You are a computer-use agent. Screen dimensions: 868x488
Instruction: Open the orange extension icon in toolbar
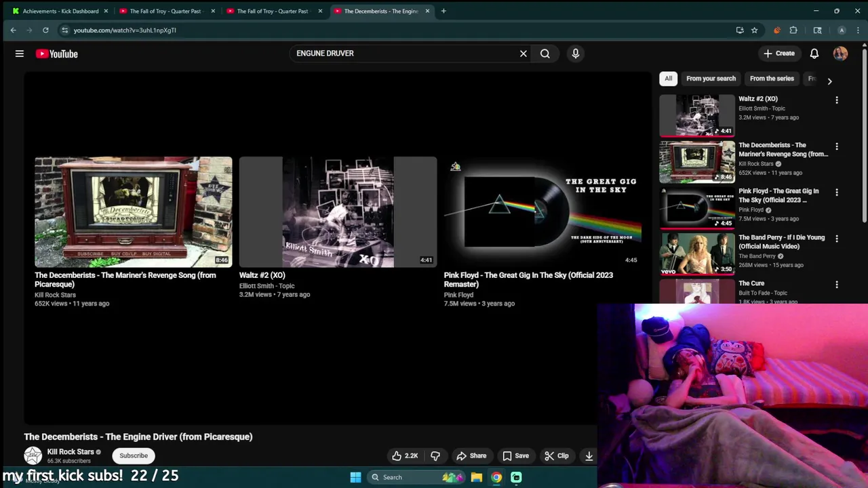tap(777, 30)
